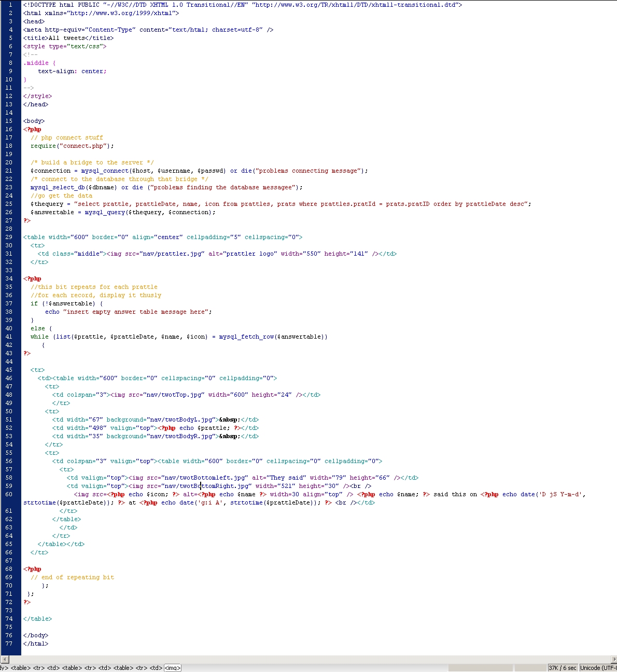Click the 'insert empty answer table message here' string
The image size is (617, 672).
(136, 312)
